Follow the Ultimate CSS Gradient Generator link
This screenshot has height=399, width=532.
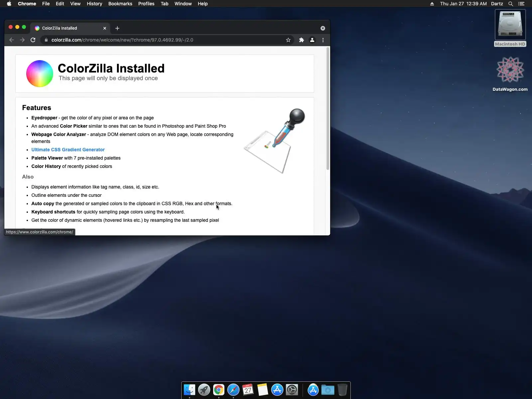tap(68, 150)
